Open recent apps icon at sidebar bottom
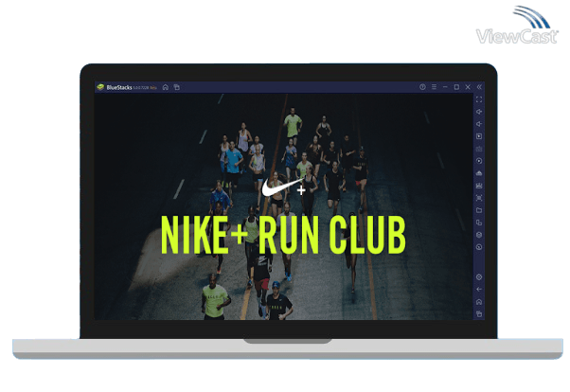The height and width of the screenshot is (392, 570). click(479, 313)
